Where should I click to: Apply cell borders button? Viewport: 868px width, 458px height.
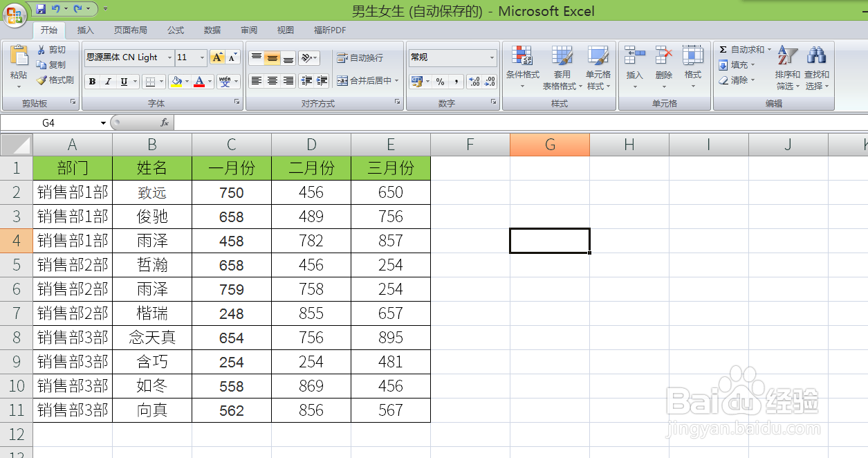pos(150,82)
